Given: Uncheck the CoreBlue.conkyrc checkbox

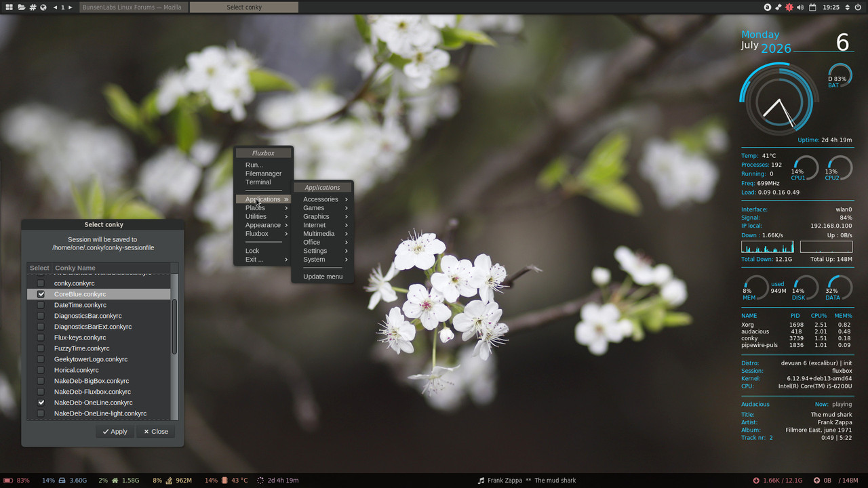Looking at the screenshot, I should click(41, 294).
